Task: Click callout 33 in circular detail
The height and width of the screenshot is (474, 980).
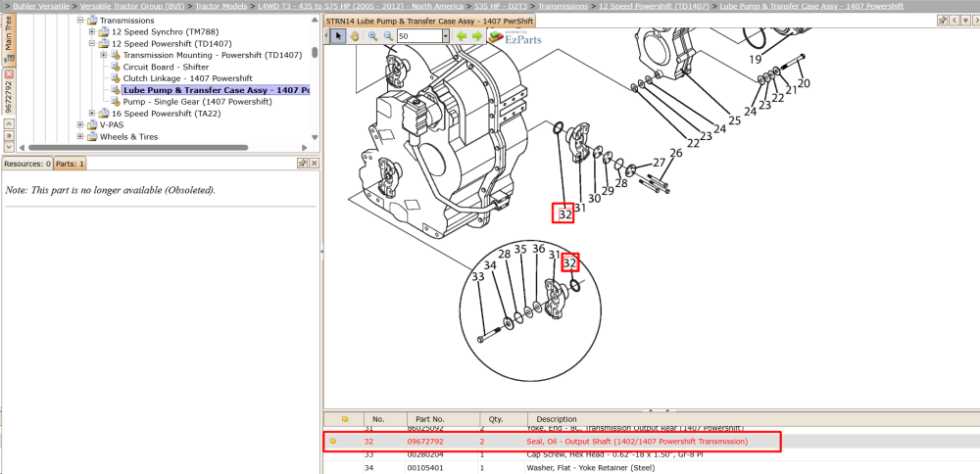Action: (x=478, y=276)
